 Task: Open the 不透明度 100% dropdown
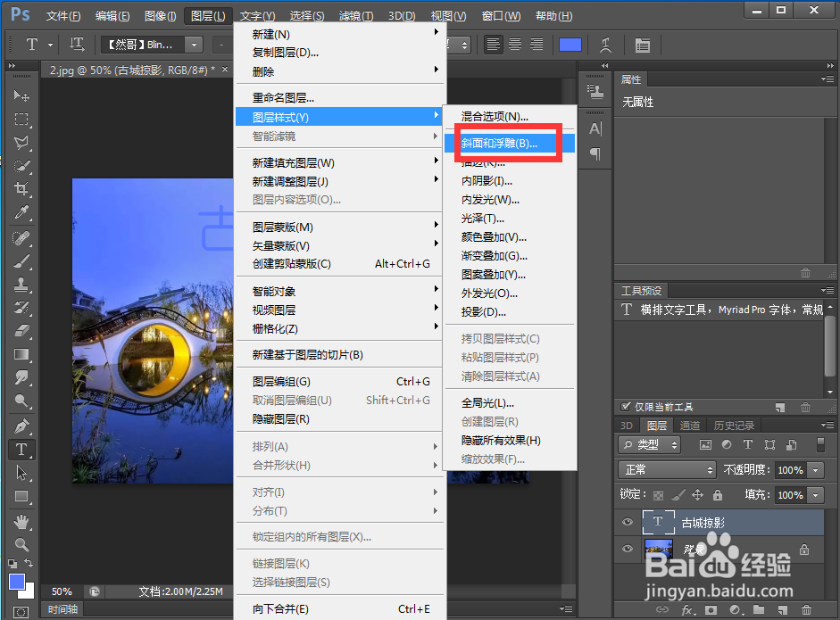tap(815, 470)
